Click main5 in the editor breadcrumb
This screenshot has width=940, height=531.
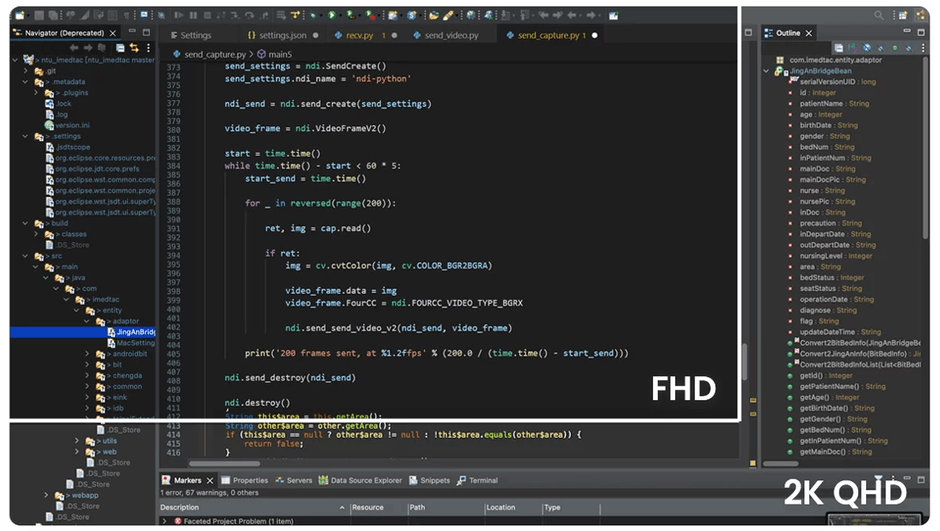tap(279, 53)
